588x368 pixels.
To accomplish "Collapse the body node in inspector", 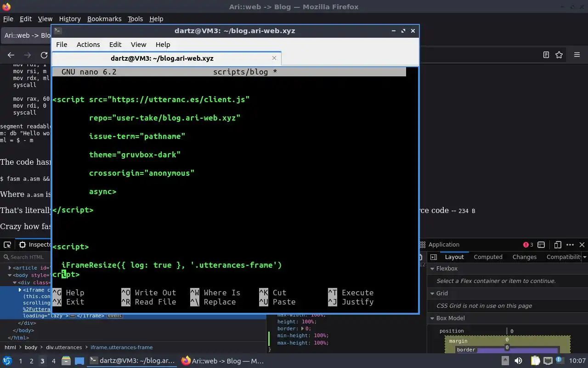I will tap(10, 275).
